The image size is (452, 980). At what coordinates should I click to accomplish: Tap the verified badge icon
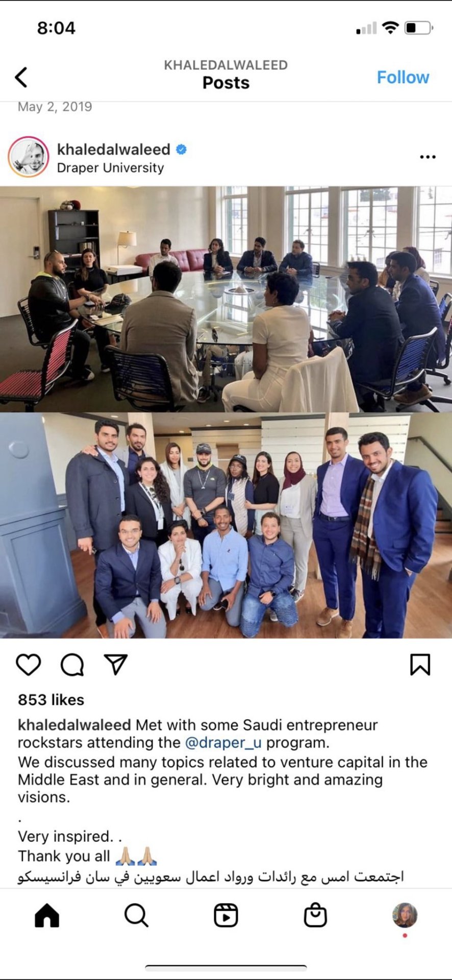point(181,150)
